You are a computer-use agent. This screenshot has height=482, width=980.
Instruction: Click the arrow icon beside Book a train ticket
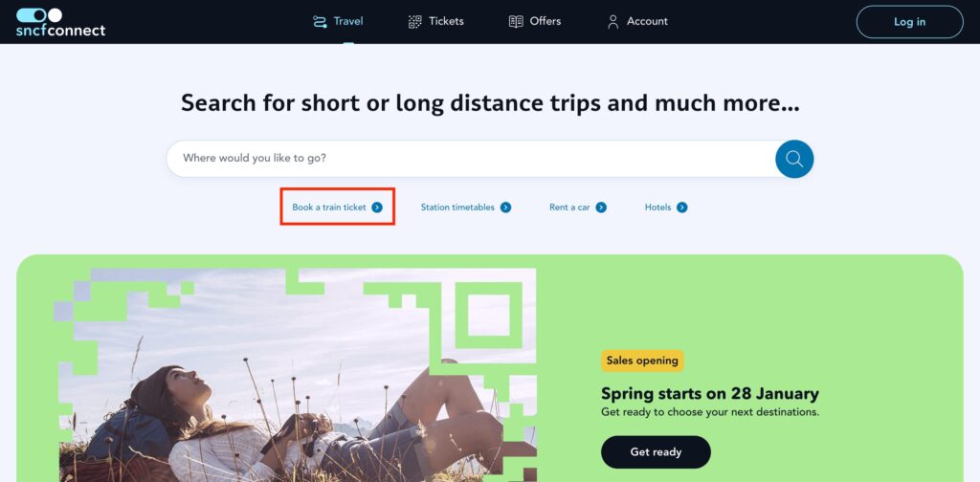(377, 208)
